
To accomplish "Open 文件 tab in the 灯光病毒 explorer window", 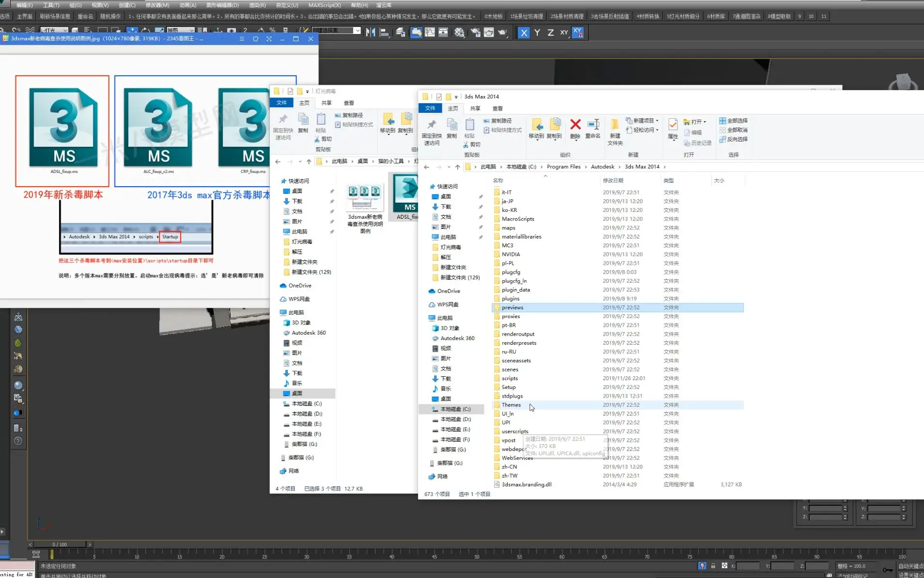I will click(282, 103).
